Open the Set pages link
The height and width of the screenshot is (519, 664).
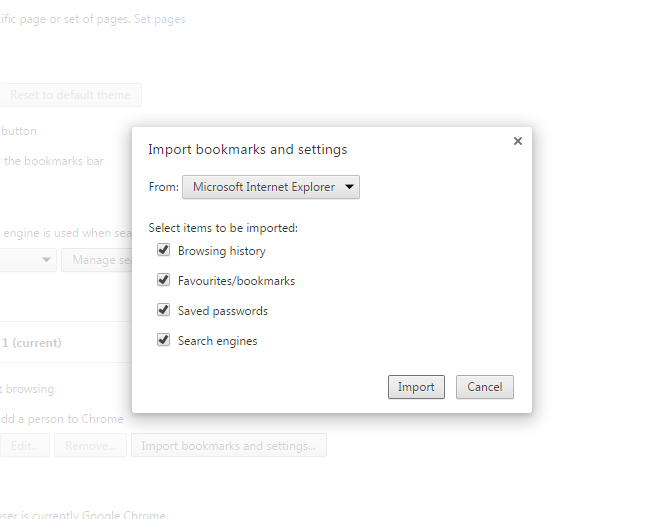160,19
